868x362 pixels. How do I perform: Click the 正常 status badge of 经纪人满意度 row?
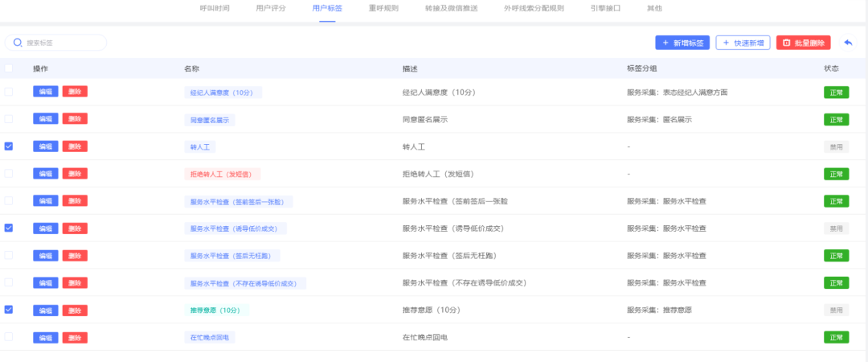click(x=837, y=92)
